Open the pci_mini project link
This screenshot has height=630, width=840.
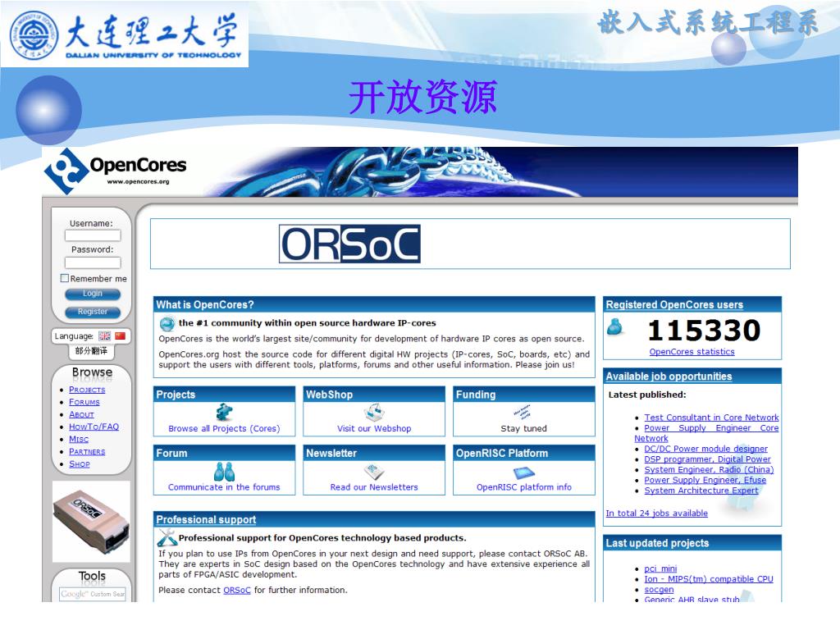click(660, 568)
